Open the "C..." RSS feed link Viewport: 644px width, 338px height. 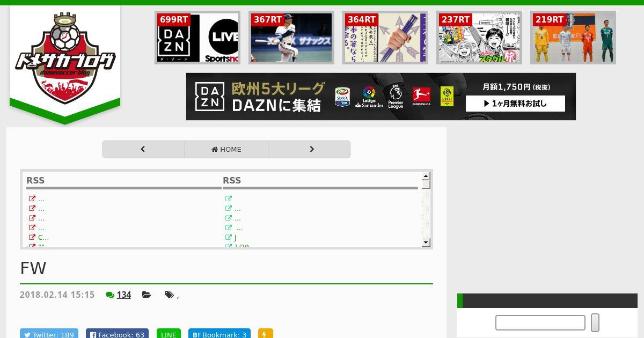43,237
